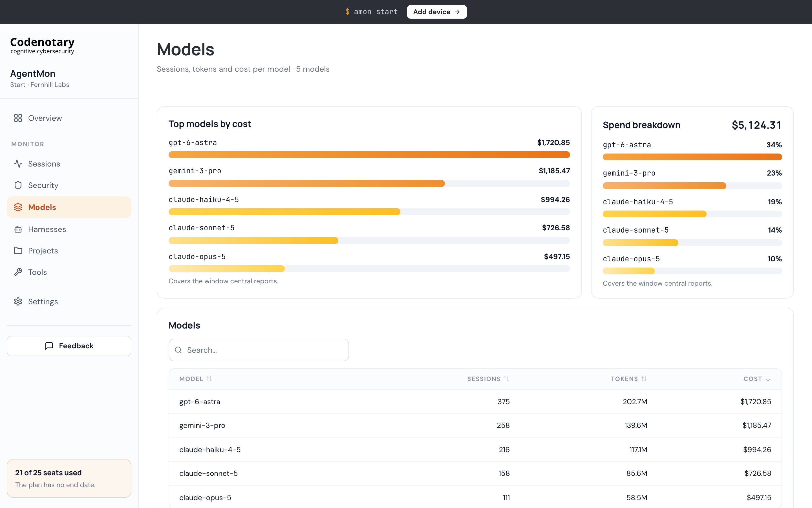This screenshot has width=812, height=508.
Task: Click the 202.7M tokens cell
Action: tap(635, 402)
